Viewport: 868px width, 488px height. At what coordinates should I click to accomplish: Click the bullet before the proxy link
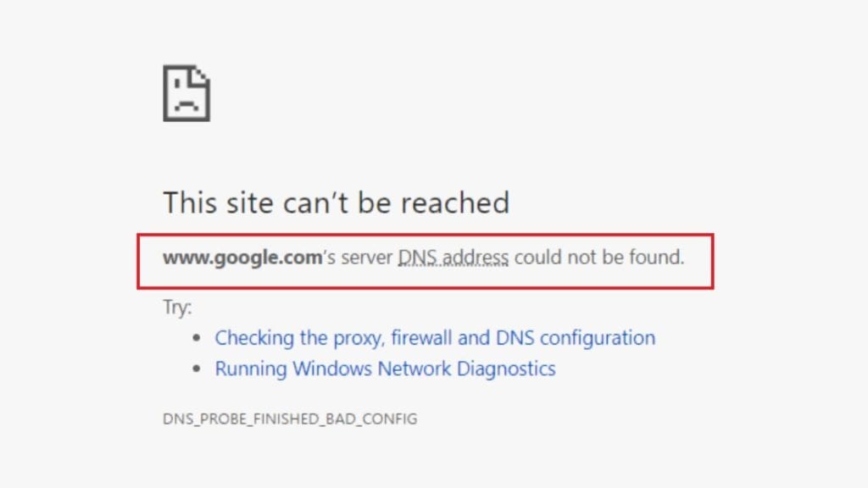197,337
